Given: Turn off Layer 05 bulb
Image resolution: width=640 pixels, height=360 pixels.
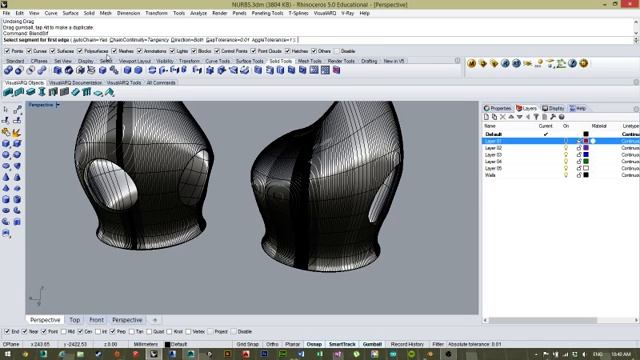Looking at the screenshot, I should (x=566, y=168).
